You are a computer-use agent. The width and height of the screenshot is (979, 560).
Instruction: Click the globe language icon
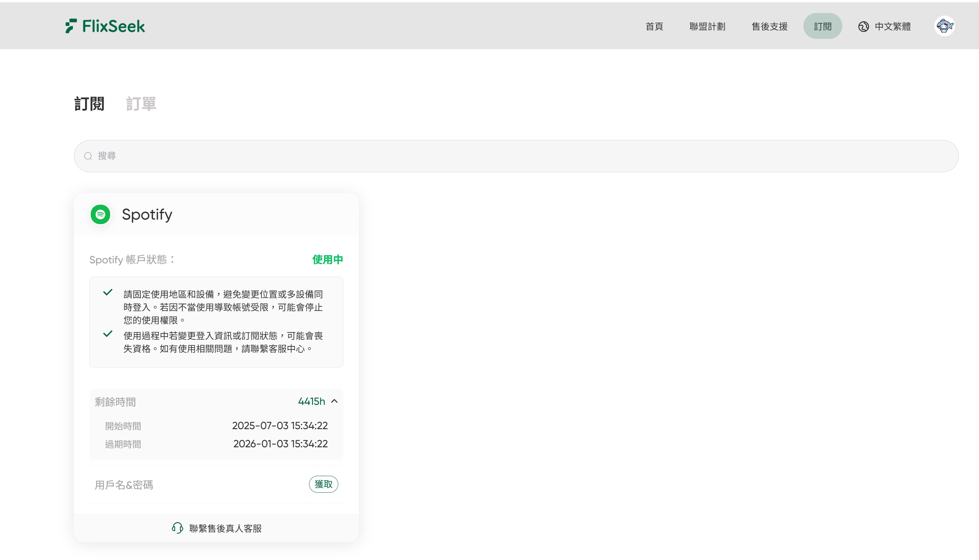863,27
